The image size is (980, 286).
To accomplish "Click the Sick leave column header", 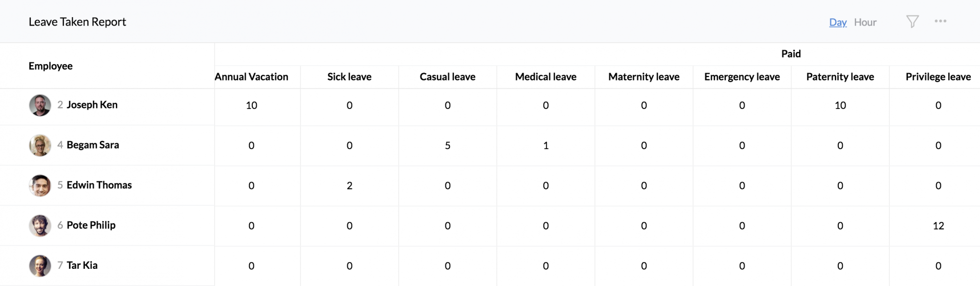I will [x=349, y=77].
